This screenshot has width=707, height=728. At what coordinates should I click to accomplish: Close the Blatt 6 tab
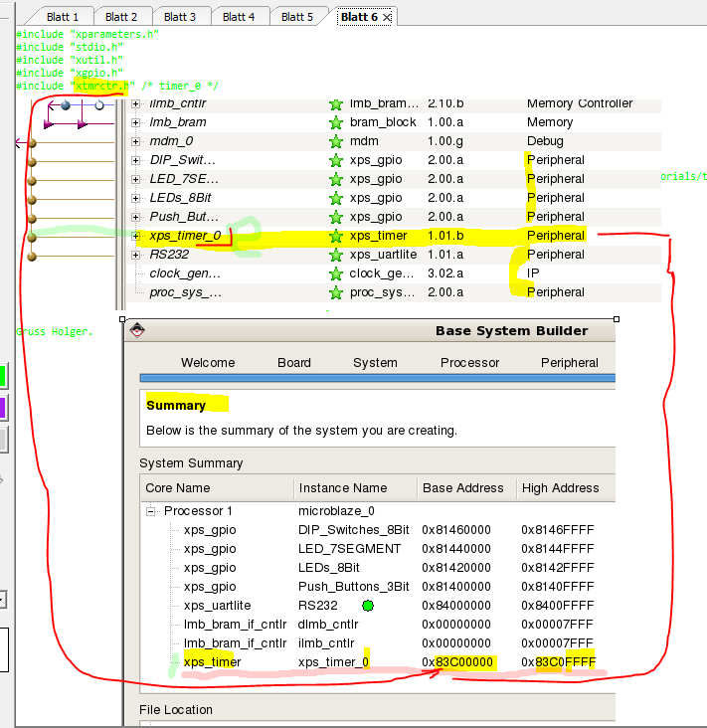[387, 18]
